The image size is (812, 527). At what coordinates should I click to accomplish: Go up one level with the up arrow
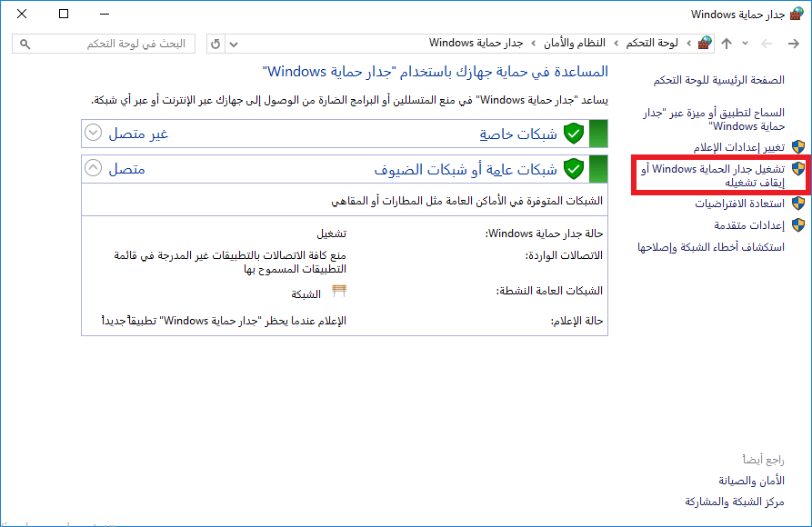(727, 44)
